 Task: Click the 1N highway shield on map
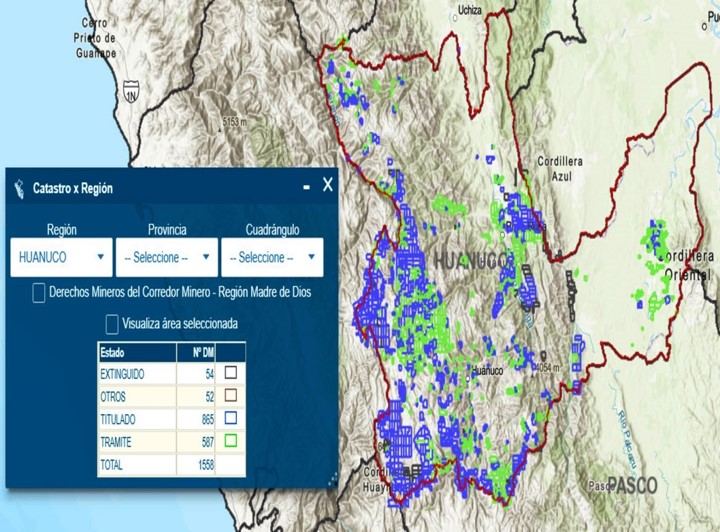point(131,97)
